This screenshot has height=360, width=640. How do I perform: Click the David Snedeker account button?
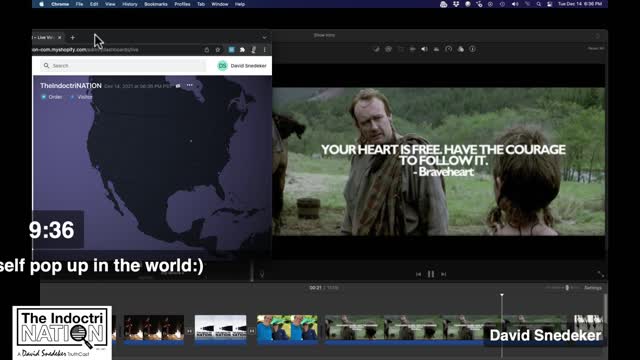[x=242, y=66]
